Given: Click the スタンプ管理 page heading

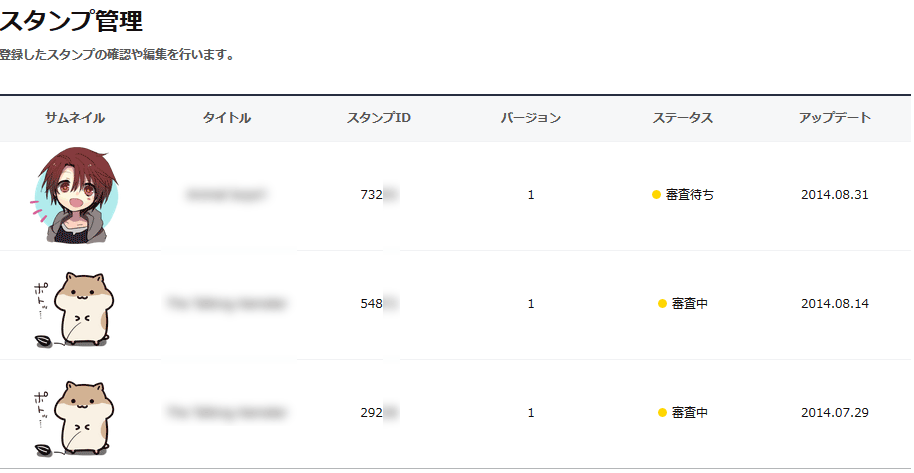Looking at the screenshot, I should 71,20.
